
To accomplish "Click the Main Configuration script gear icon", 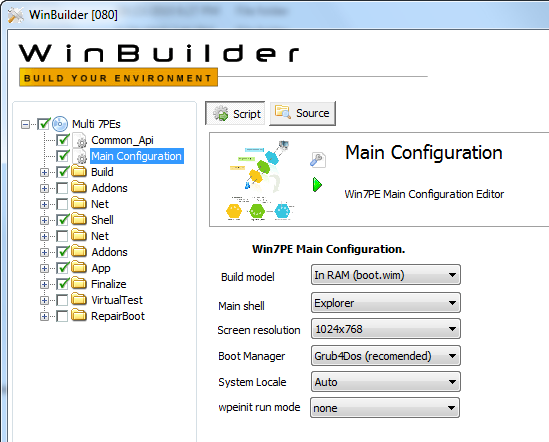I will [80, 156].
